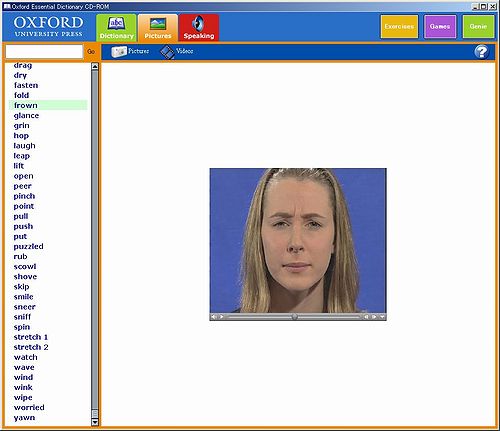Select the word 'sneer' in list
Screen dimensions: 500x431
(x=24, y=307)
